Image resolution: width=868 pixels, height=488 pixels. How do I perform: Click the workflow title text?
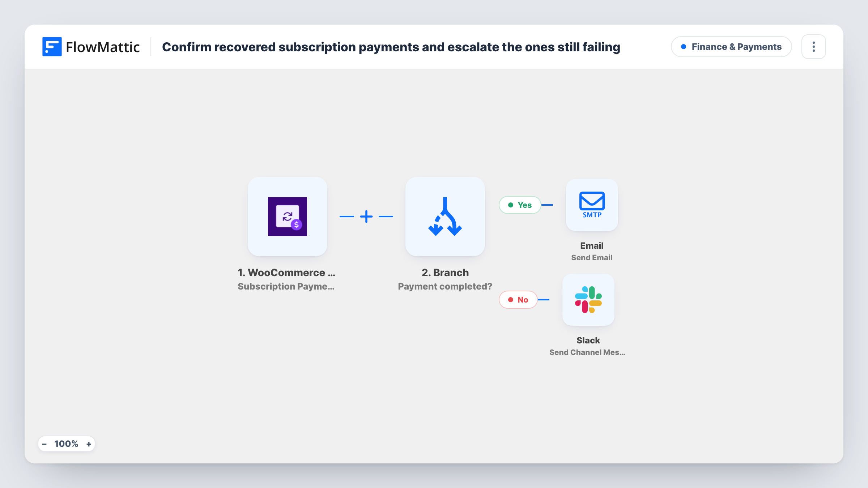coord(391,47)
